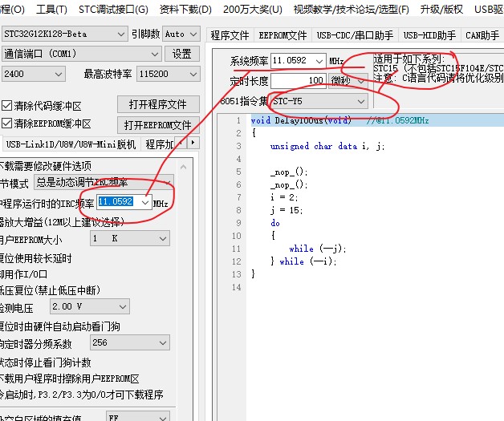The width and height of the screenshot is (504, 421).
Task: Click the P3.2/P3.3为0/0才可下载程序 option
Action: pyautogui.click(x=82, y=395)
